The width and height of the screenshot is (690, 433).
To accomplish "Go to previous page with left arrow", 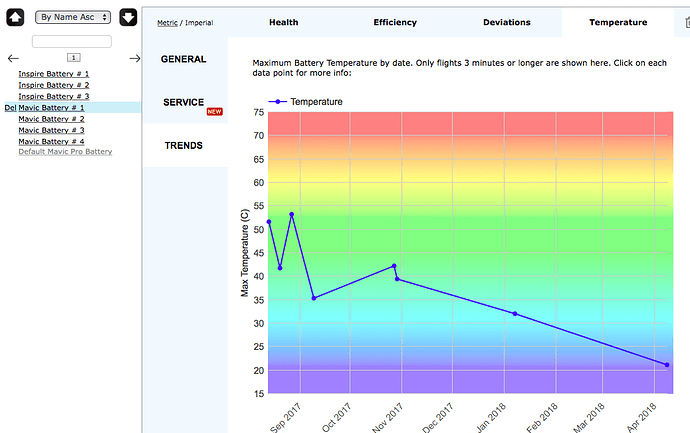I will 13,58.
